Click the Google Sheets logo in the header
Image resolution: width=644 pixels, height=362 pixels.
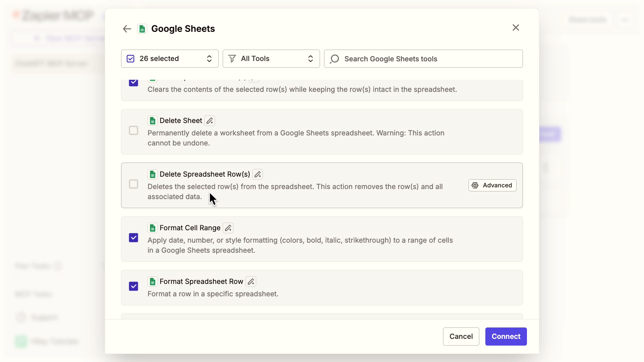(x=142, y=29)
